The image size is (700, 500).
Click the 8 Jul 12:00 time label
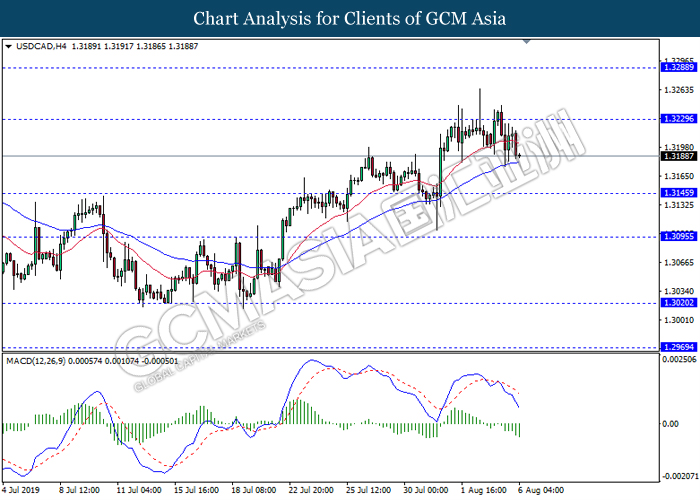tap(79, 490)
